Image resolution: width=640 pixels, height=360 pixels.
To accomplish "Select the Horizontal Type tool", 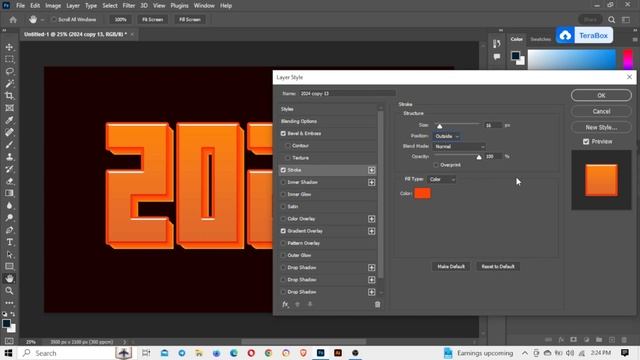I will 9,242.
